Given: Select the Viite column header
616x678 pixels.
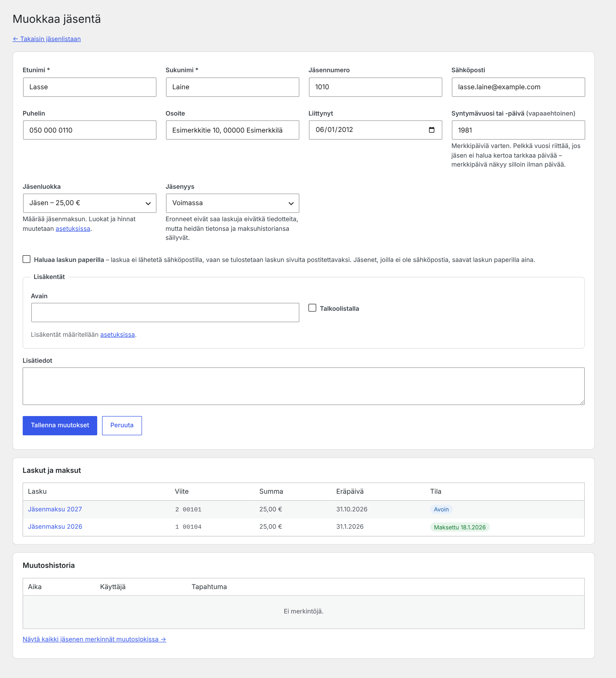Looking at the screenshot, I should [x=182, y=491].
